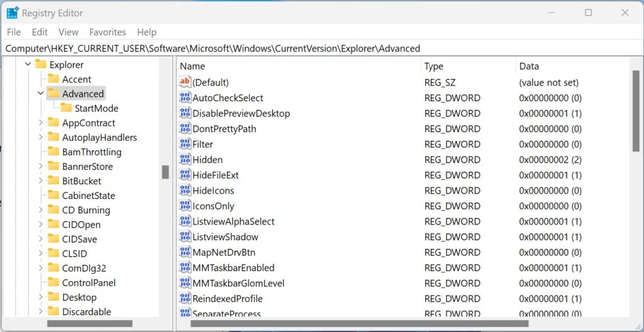
Task: Select the string icon of (Default) value
Action: click(x=186, y=82)
